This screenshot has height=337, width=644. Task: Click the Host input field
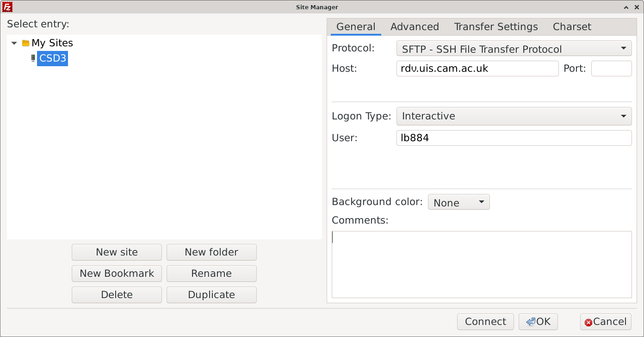[x=477, y=69]
